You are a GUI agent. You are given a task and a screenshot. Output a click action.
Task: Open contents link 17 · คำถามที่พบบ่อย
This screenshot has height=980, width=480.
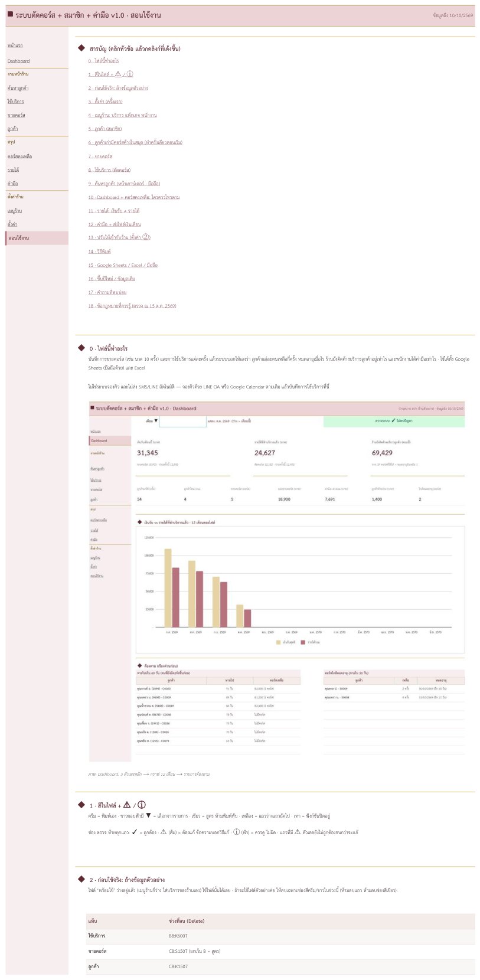[x=107, y=292]
